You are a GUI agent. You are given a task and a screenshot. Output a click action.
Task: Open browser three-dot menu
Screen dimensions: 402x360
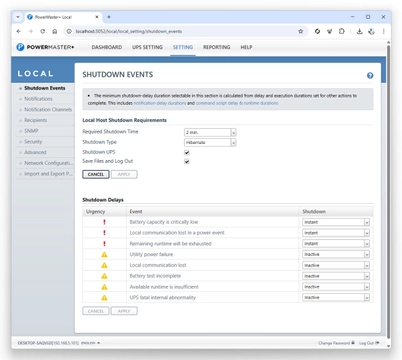tap(384, 31)
